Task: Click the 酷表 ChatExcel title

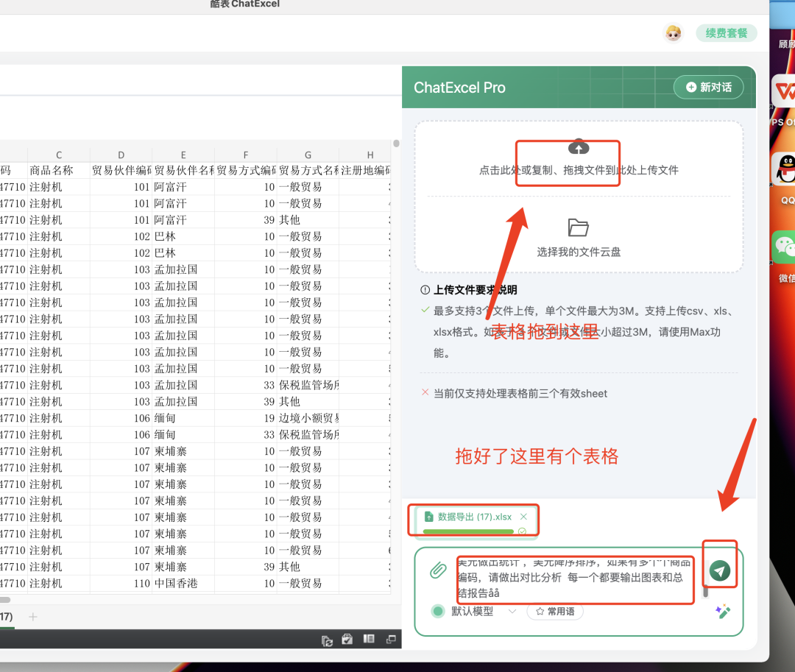Action: click(x=244, y=4)
